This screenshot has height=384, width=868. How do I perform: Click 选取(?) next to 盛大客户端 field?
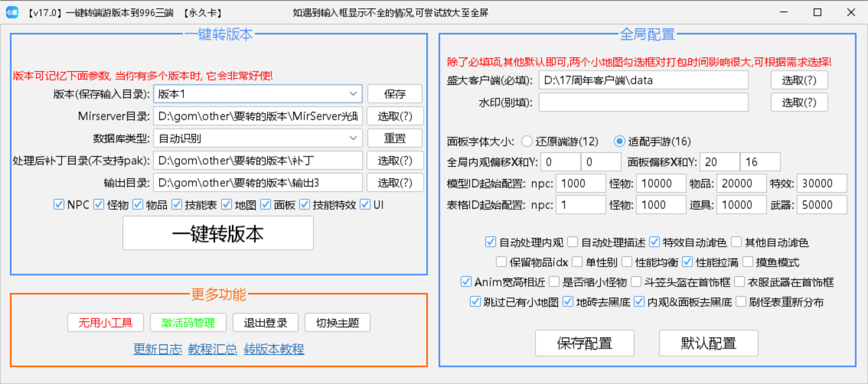(x=799, y=81)
